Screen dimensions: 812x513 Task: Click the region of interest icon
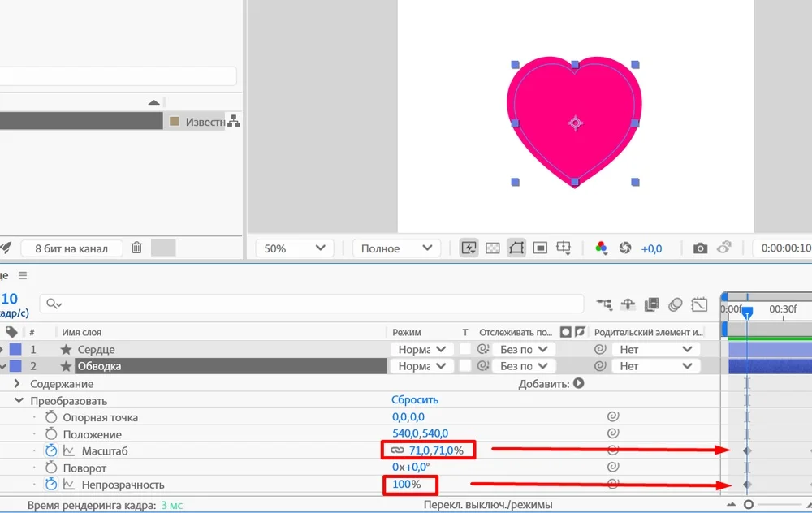(x=540, y=248)
